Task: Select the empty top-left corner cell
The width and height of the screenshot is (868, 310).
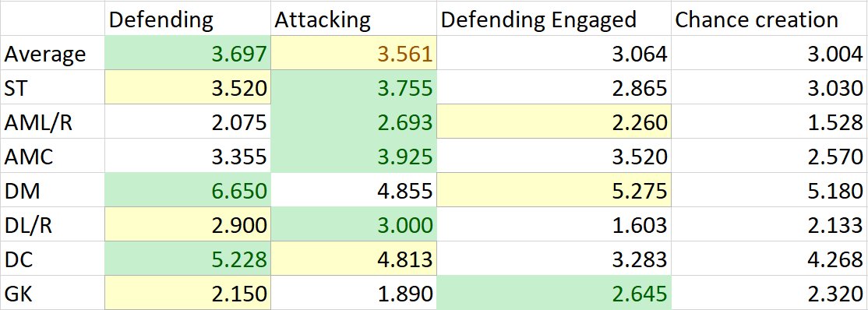Action: point(53,19)
